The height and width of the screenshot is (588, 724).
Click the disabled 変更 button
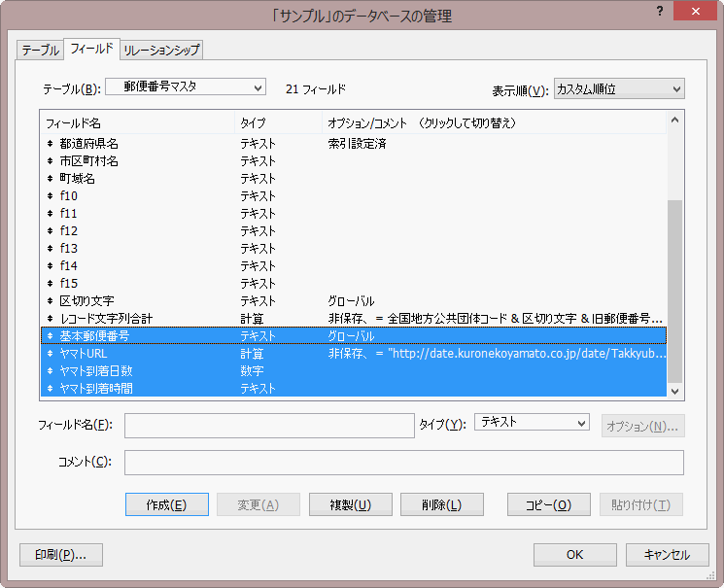[x=259, y=504]
